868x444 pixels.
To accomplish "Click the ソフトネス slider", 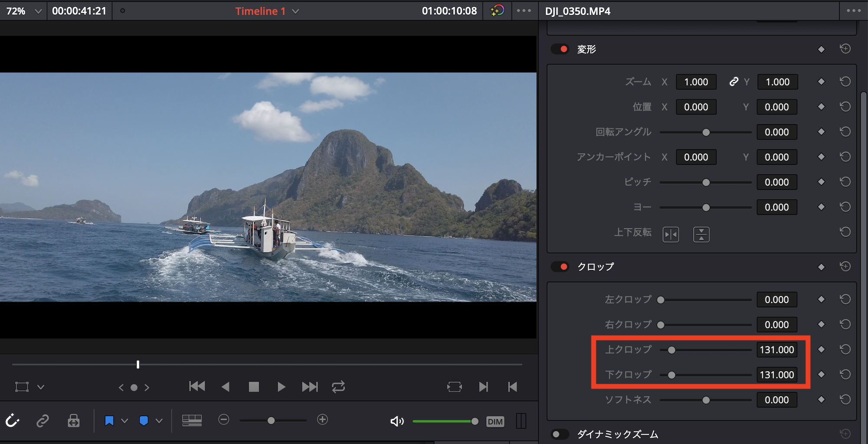I will coord(706,400).
